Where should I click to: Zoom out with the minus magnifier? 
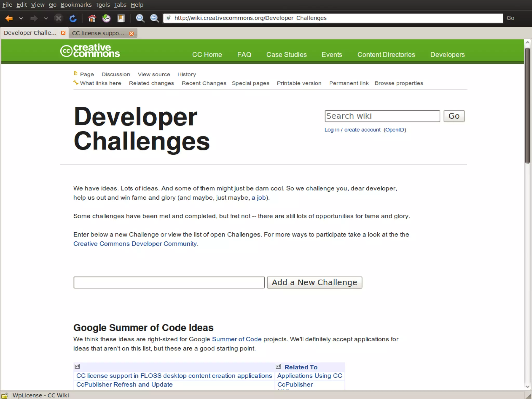coord(140,18)
